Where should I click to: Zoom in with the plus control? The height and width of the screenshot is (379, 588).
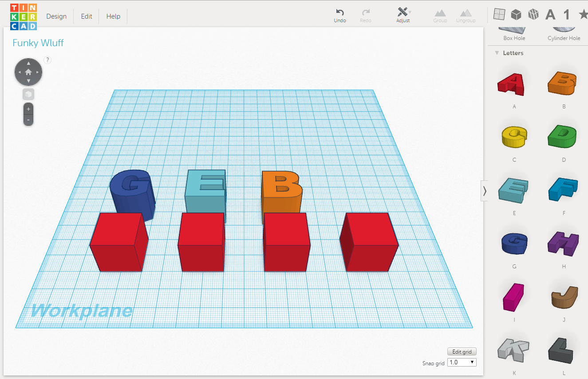28,108
